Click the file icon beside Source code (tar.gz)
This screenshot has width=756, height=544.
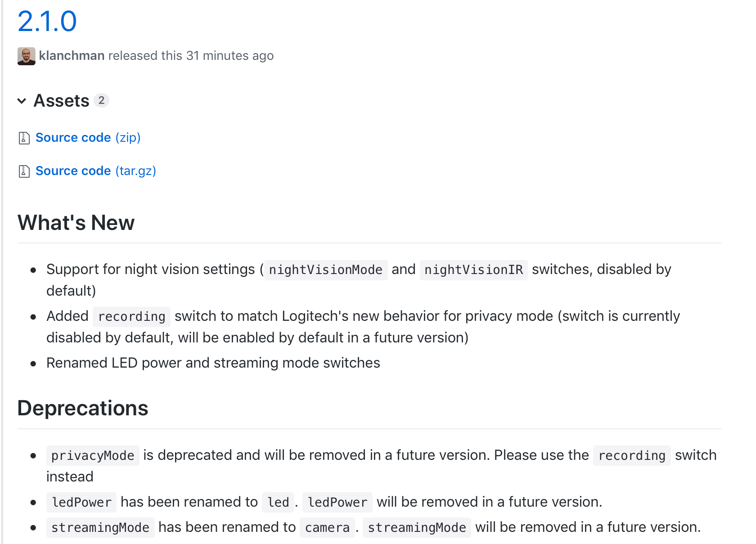24,171
